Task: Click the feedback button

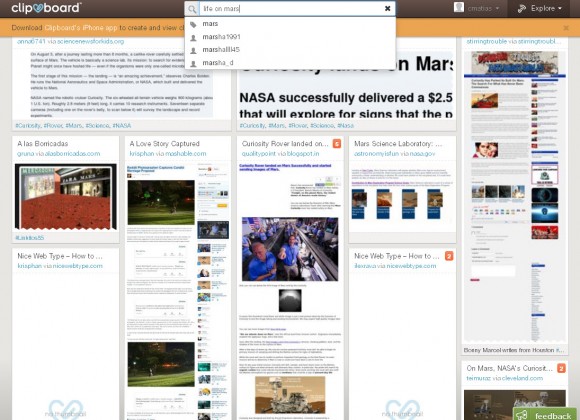Action: point(544,414)
